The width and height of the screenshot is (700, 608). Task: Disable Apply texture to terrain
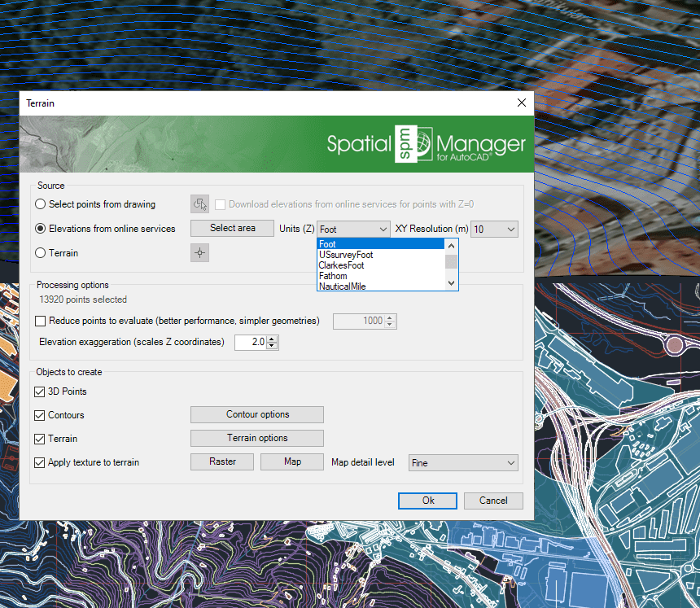41,462
